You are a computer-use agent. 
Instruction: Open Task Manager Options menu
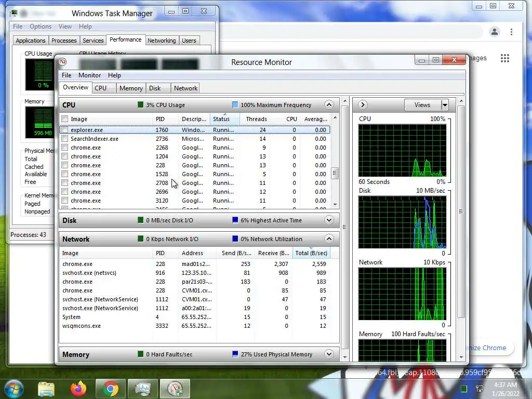[x=41, y=26]
